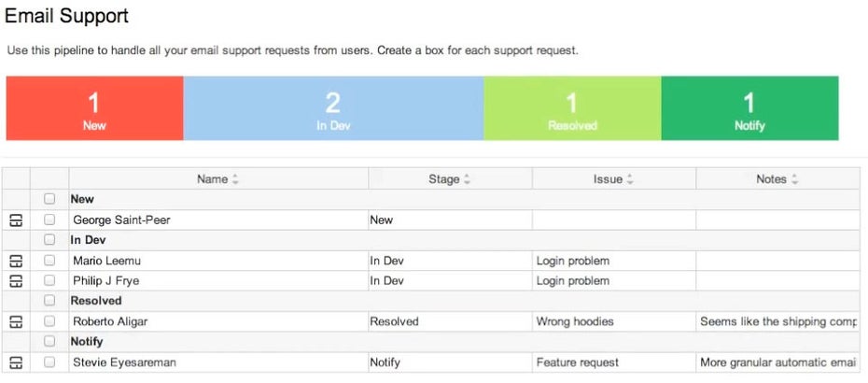
Task: Tick the Resolved group checkbox
Action: [49, 301]
